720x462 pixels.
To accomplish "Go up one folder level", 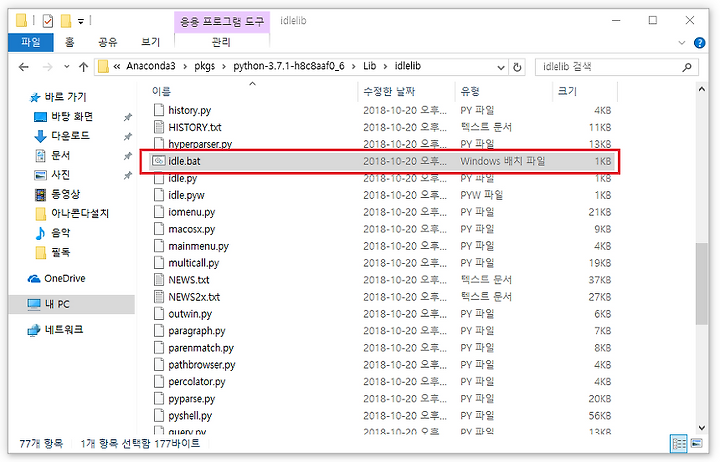I will click(83, 67).
